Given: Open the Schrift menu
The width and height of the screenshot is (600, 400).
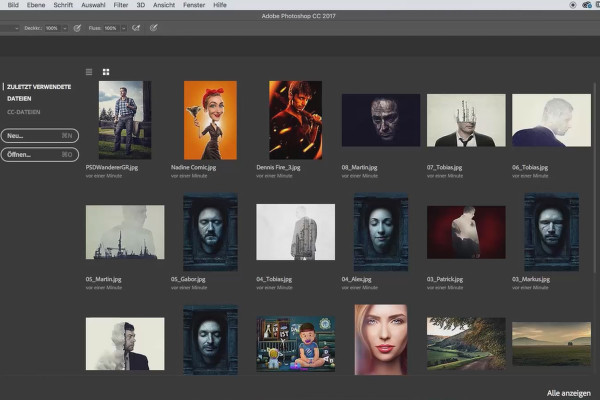Looking at the screenshot, I should click(x=63, y=5).
